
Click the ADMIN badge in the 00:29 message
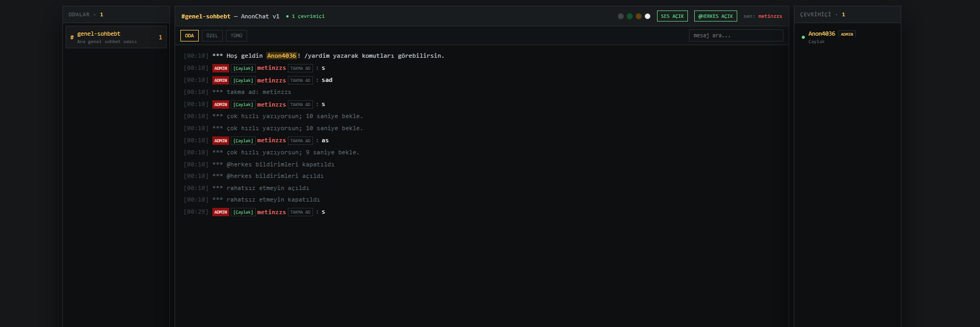coord(221,212)
